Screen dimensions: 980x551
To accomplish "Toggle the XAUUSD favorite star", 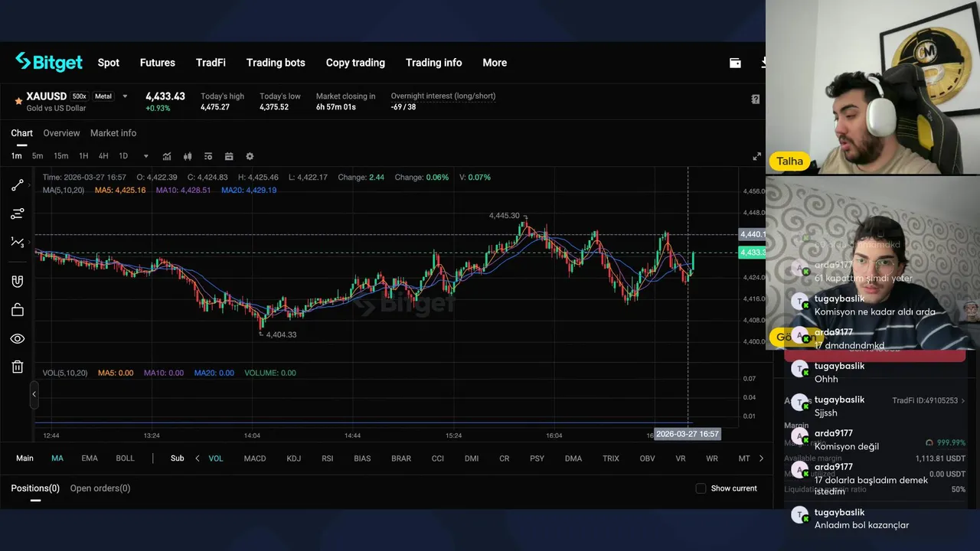I will point(18,100).
